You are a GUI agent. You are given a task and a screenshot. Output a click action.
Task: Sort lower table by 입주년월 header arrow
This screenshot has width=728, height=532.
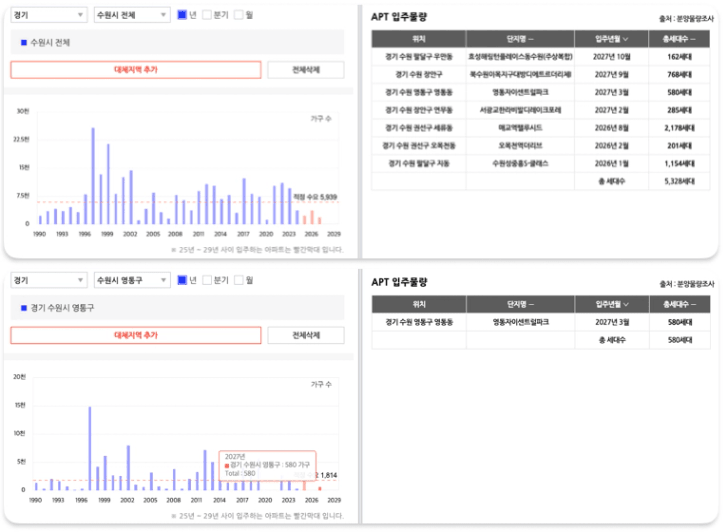[x=626, y=305]
